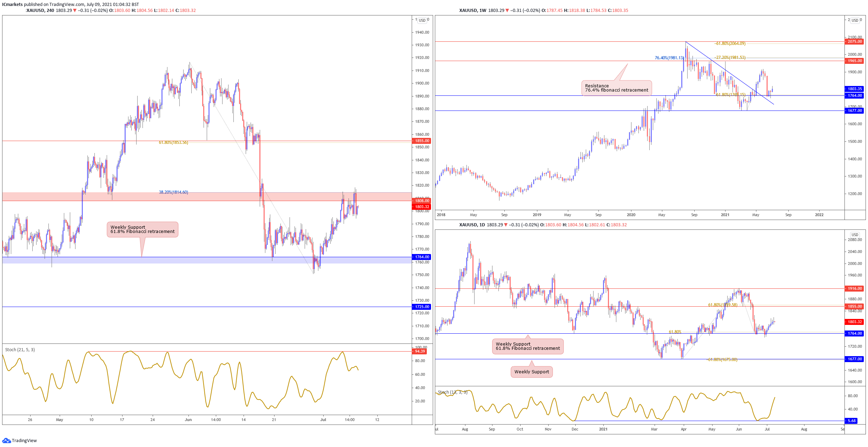Click the red 94.39 stochastic value label
The height and width of the screenshot is (447, 868).
click(420, 351)
